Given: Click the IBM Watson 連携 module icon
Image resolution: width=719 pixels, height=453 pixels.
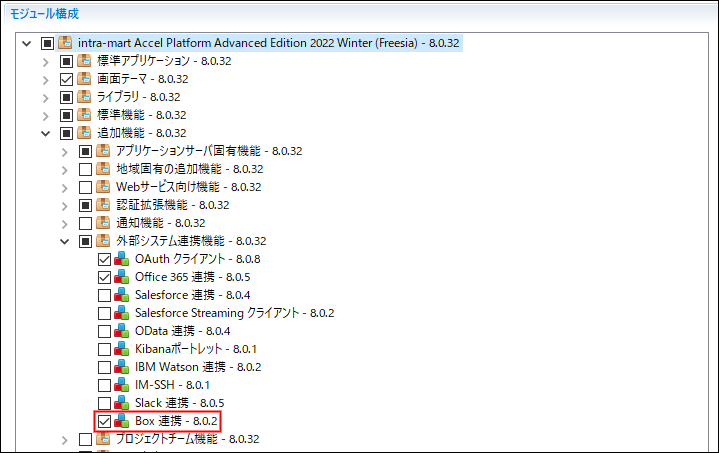Looking at the screenshot, I should (x=122, y=367).
